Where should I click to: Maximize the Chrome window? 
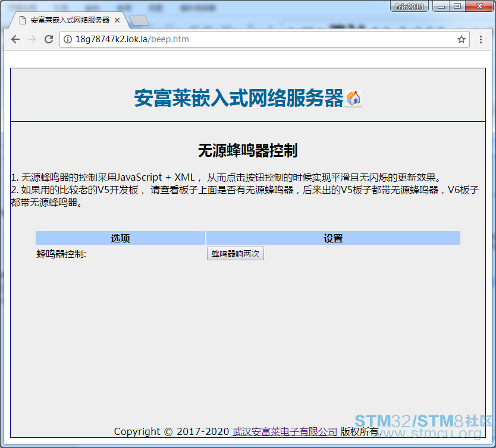[457, 7]
